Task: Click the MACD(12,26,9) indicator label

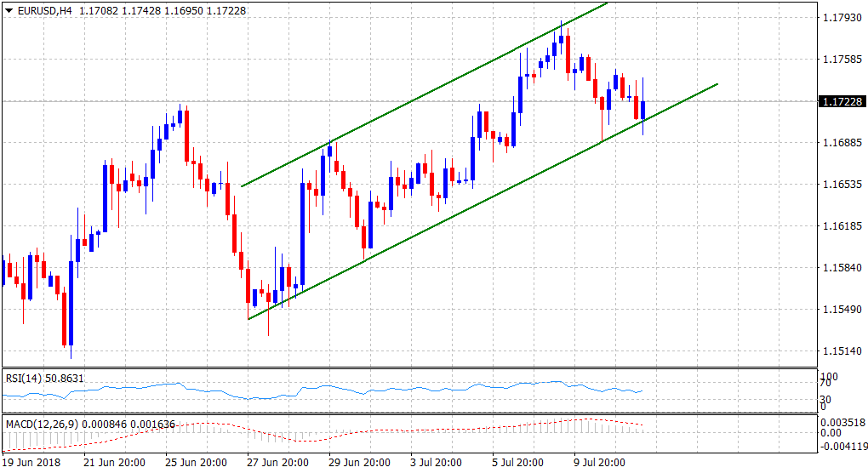Action: click(x=43, y=423)
